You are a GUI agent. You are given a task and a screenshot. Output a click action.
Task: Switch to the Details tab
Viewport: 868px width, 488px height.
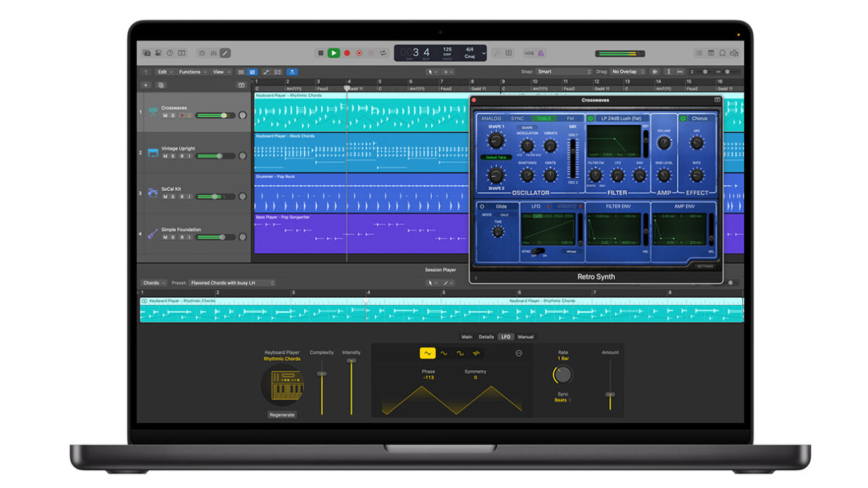click(486, 337)
